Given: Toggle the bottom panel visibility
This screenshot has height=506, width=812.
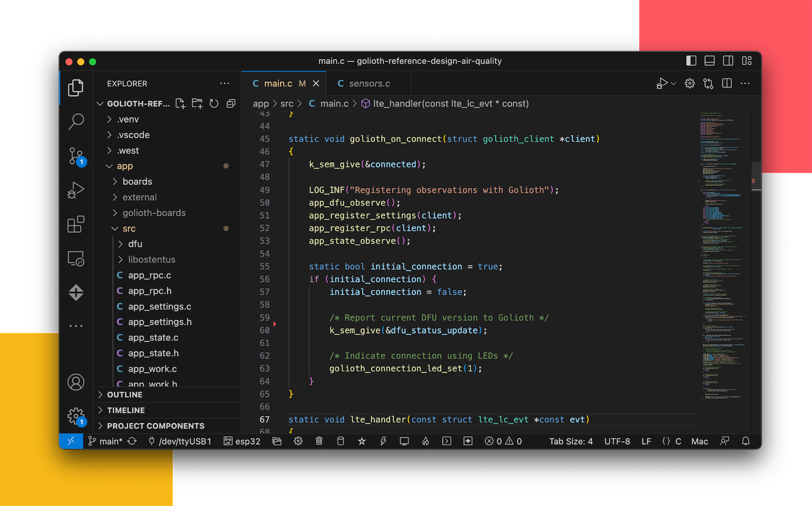Looking at the screenshot, I should (x=710, y=61).
